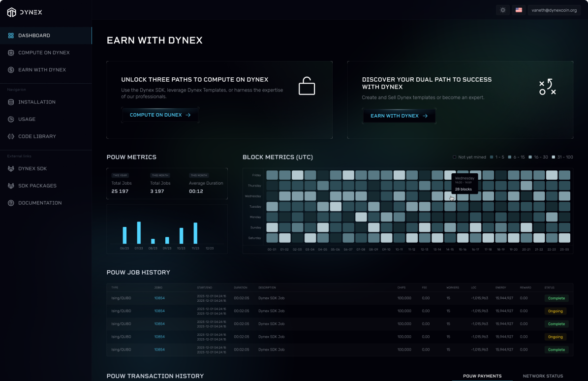Click the 'Friday' row label in the heatmap

point(256,175)
